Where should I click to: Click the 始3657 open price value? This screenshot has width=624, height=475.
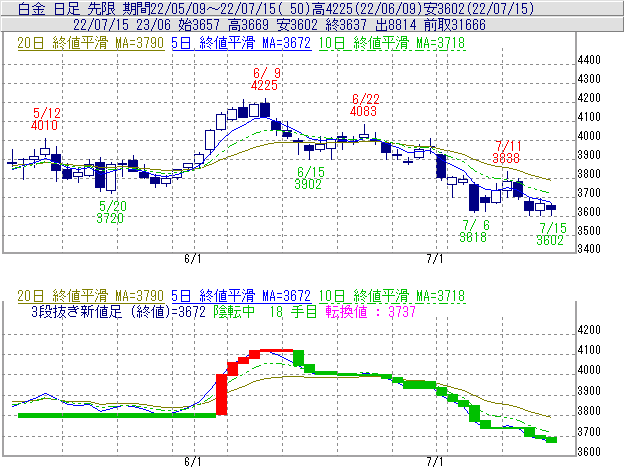199,25
